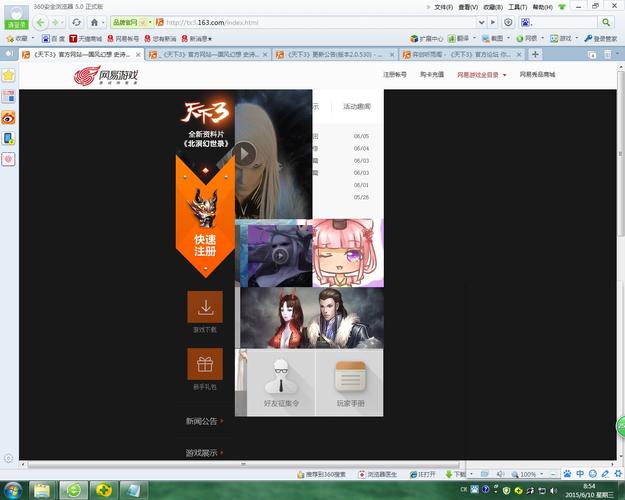Click the green login button under avatar
Viewport: 625px width, 500px height.
tap(16, 25)
